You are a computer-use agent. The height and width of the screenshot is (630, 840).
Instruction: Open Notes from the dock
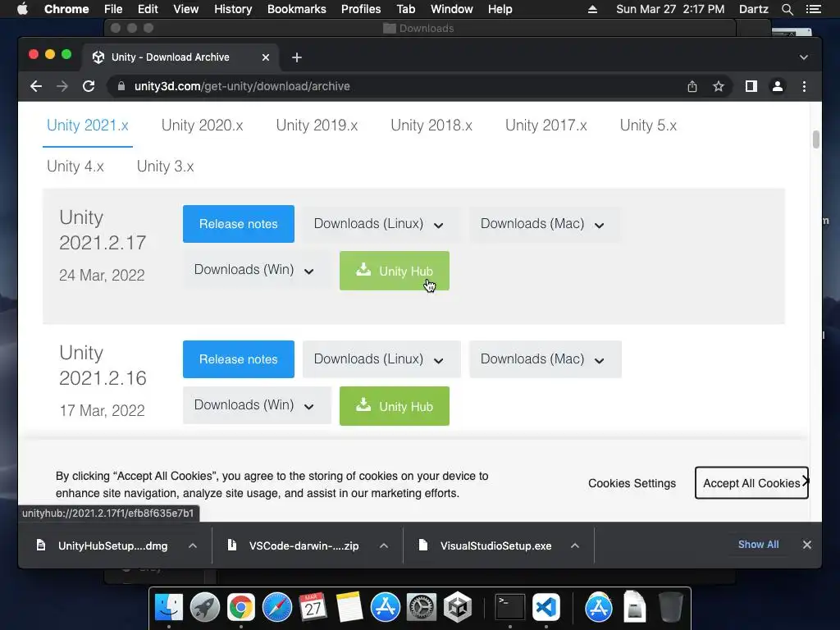tap(349, 607)
